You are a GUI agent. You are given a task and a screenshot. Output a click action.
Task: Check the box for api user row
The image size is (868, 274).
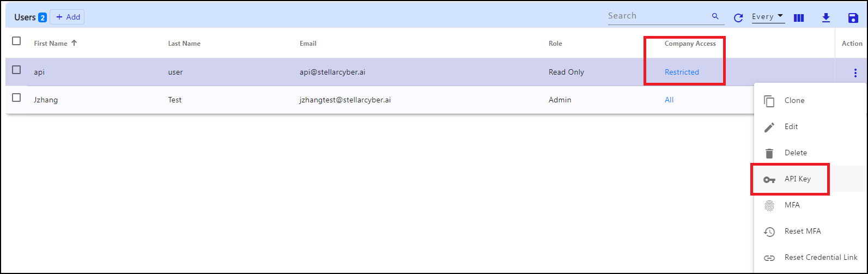16,70
